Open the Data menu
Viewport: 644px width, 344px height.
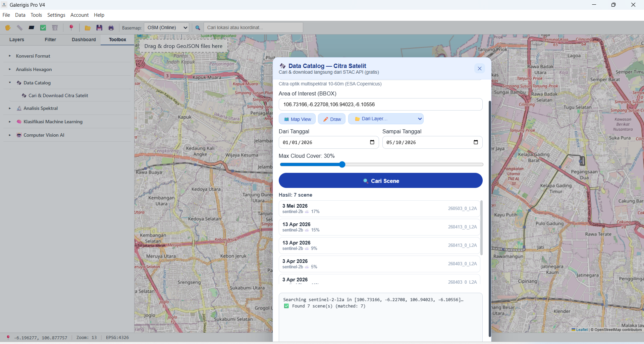[x=20, y=15]
